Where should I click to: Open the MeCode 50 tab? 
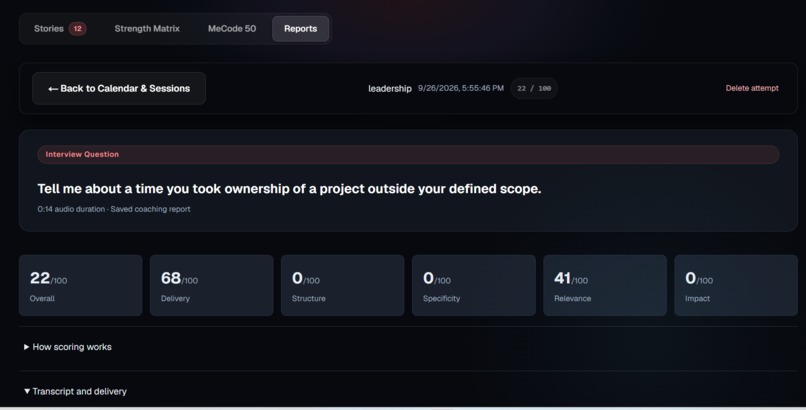pos(232,29)
